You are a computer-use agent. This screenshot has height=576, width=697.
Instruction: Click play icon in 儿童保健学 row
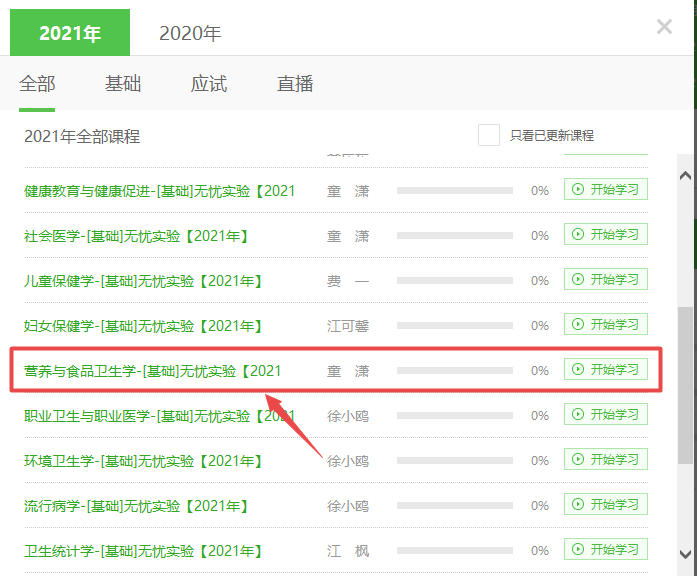click(577, 280)
